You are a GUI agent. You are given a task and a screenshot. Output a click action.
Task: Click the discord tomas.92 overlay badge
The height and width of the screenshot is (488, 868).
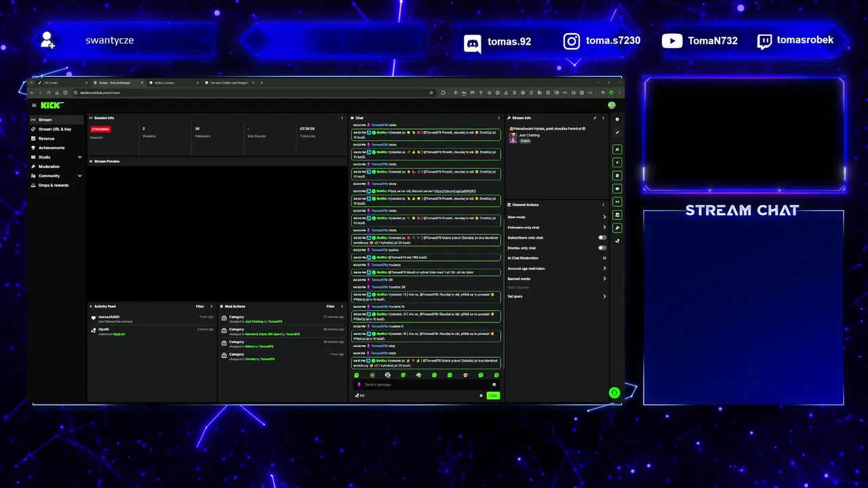pos(497,42)
